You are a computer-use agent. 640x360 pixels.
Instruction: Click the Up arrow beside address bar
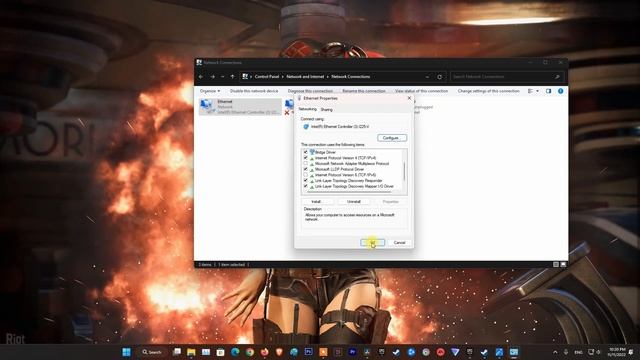(x=232, y=77)
